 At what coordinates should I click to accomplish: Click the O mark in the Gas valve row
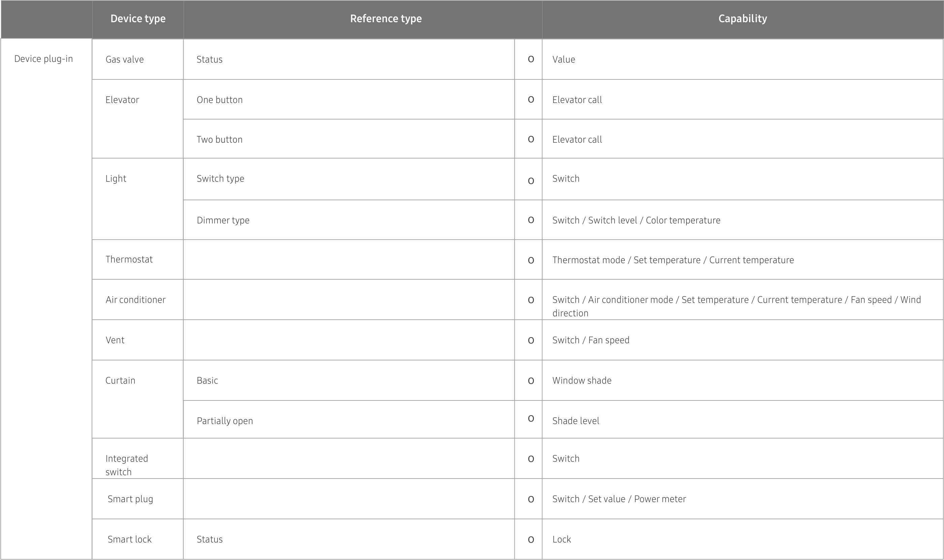pos(531,59)
